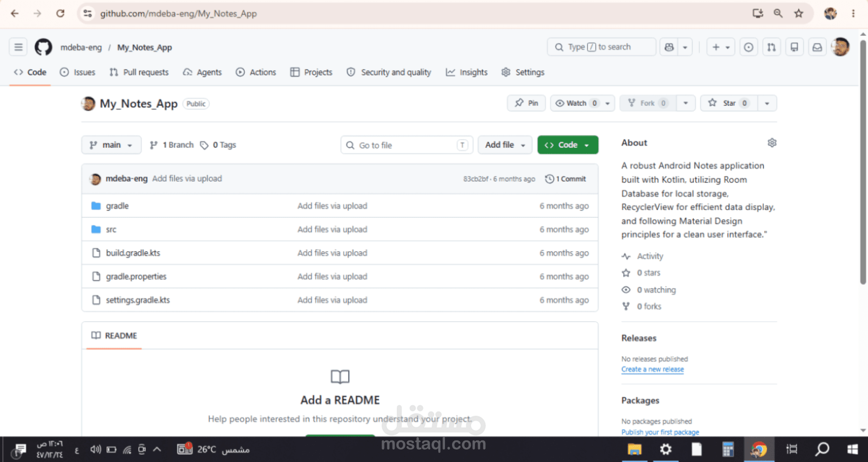Open the notifications inbox icon
The width and height of the screenshot is (868, 462).
coord(817,47)
